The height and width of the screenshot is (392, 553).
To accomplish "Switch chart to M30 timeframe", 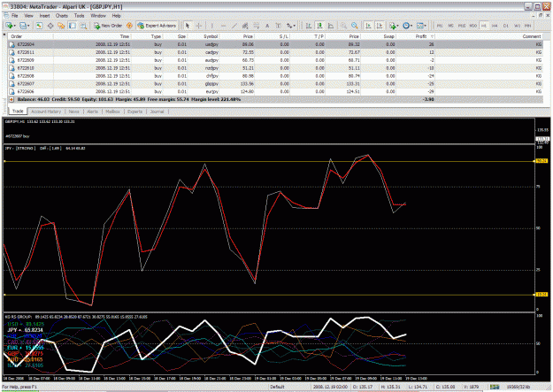I will pos(473,26).
